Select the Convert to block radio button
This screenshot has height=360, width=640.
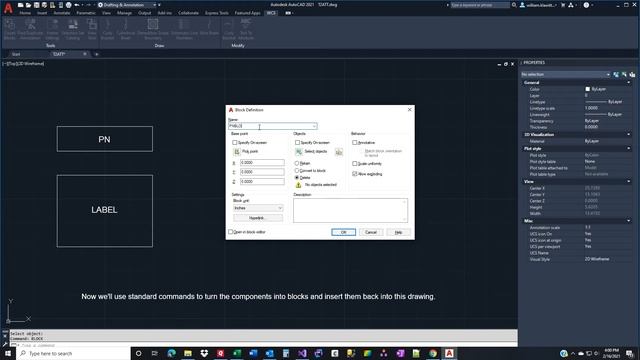[x=297, y=171]
